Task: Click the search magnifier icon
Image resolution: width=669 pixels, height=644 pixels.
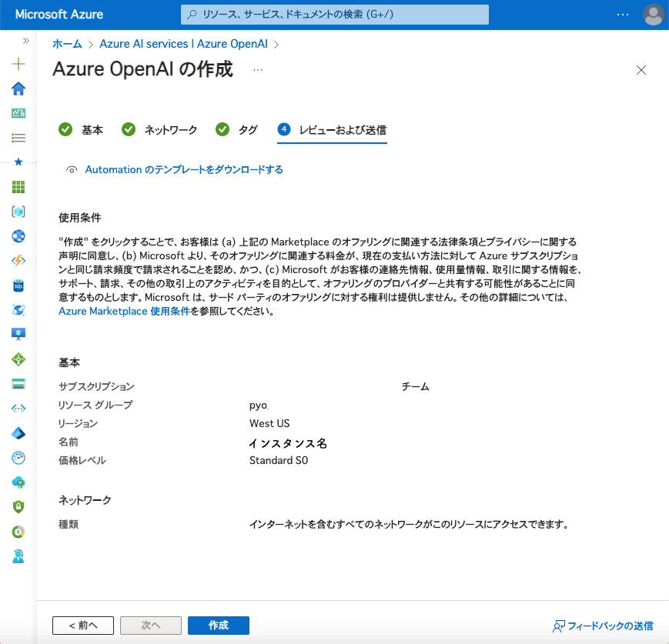Action: pos(192,15)
